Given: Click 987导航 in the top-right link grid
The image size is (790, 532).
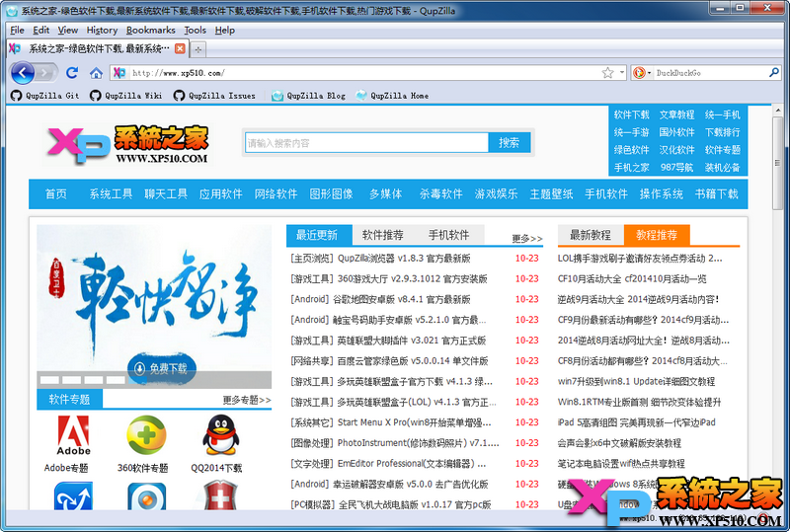Looking at the screenshot, I should click(x=676, y=167).
